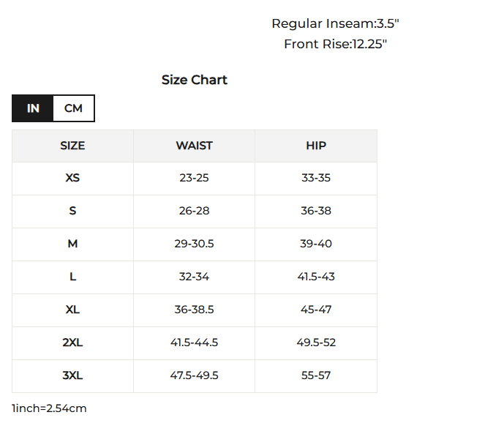Click the WAIST column header
The image size is (504, 434).
[x=194, y=146]
